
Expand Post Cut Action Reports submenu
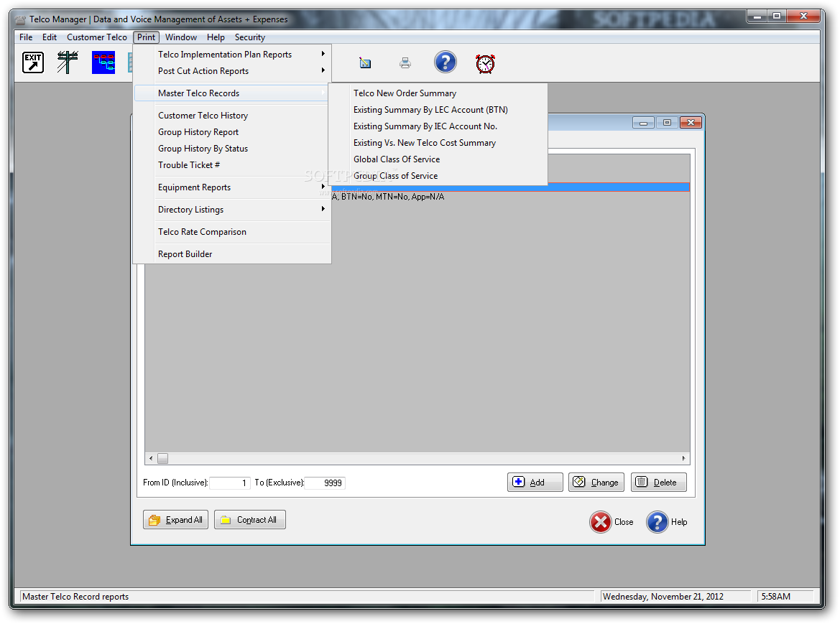(233, 70)
